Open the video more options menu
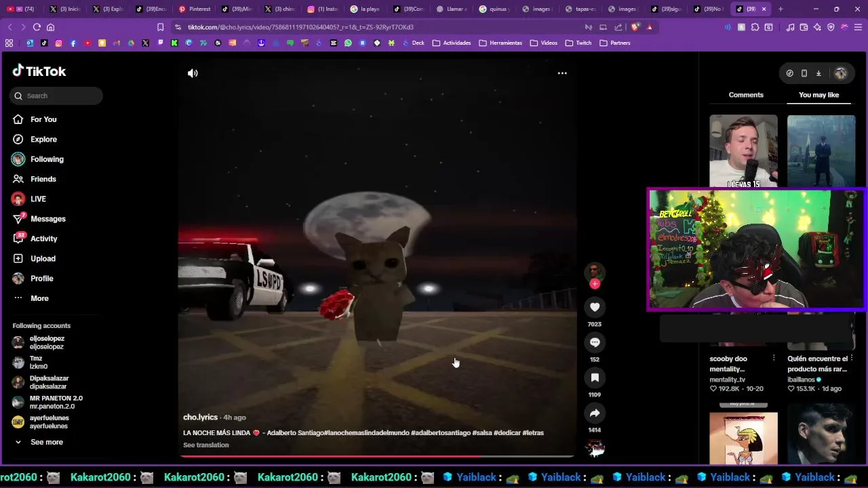 [x=562, y=73]
